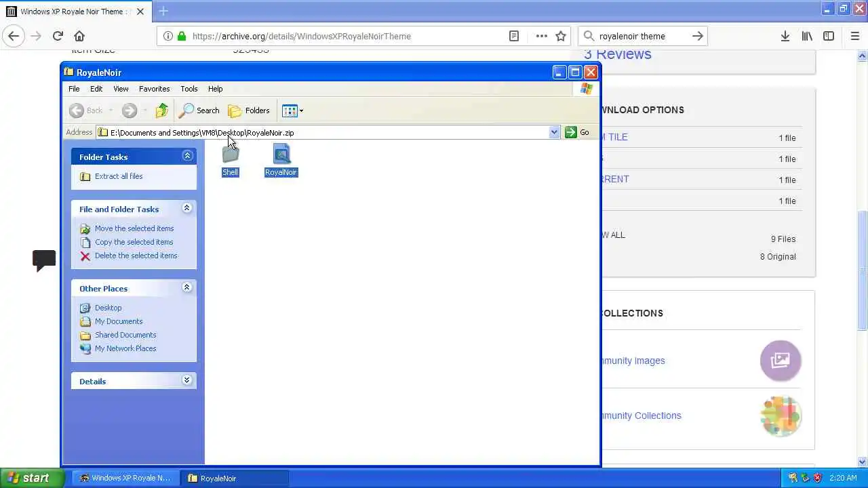Click the RoyaleNoir taskbar button
Screen dimensions: 868x488
236,478
